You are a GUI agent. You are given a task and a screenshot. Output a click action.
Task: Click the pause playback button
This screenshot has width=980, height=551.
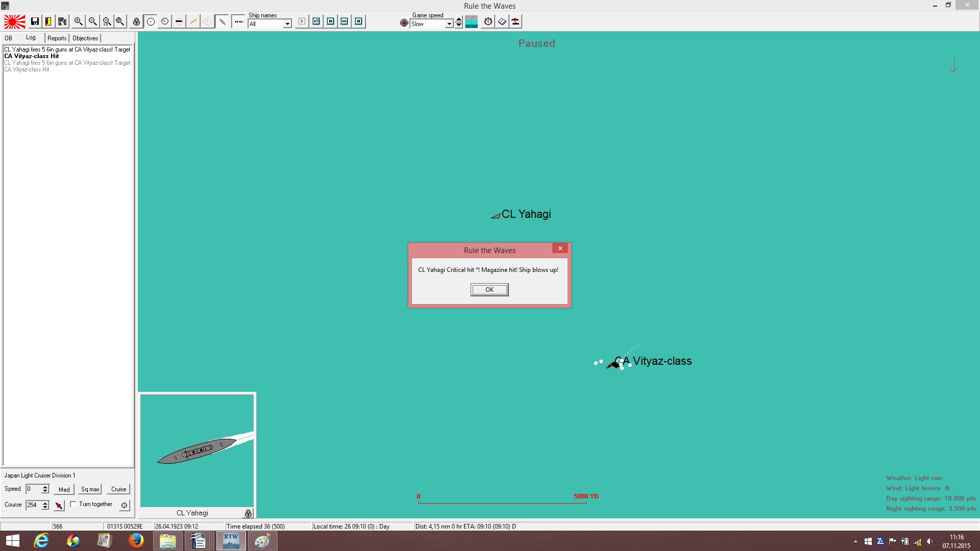[x=359, y=21]
